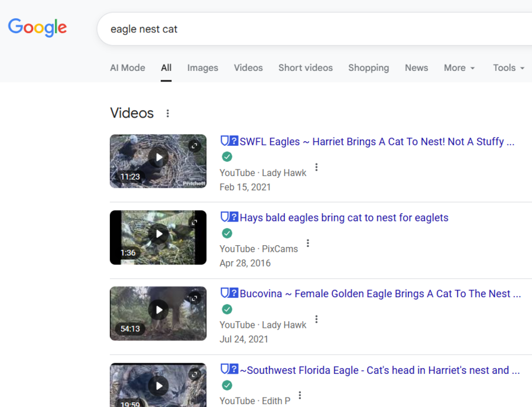
Task: Play the 1:36 Hays eagles video thumbnail
Action: point(158,235)
